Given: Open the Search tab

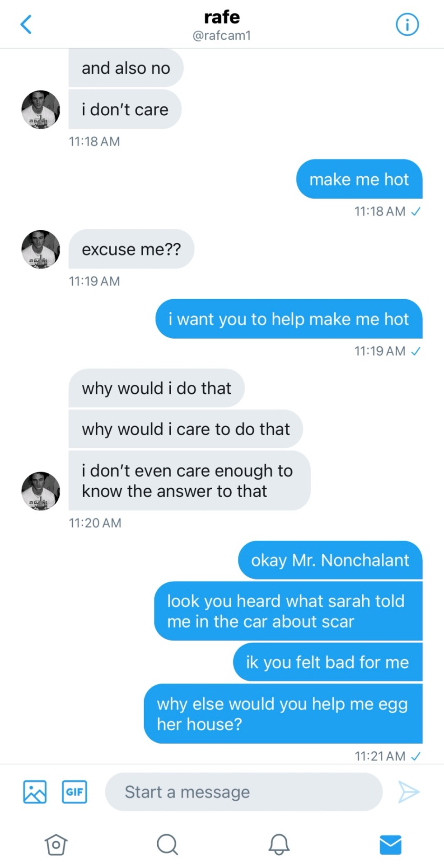Looking at the screenshot, I should [x=167, y=844].
